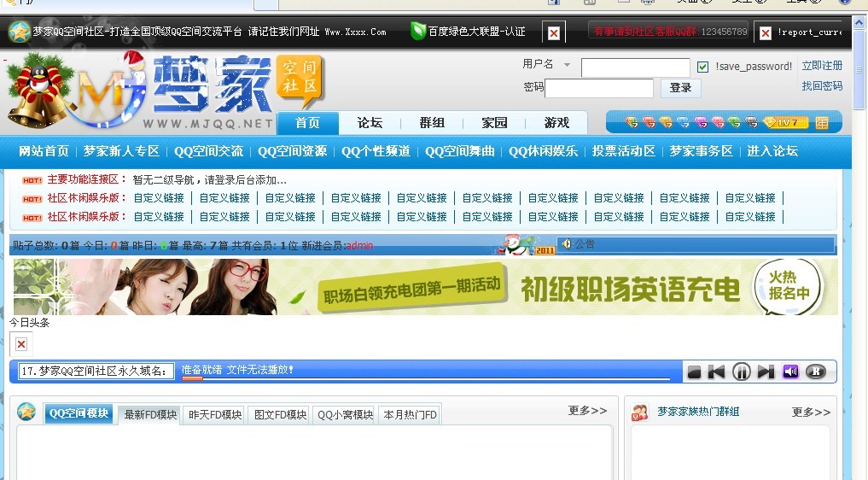Select the QQ空间模块 tab
This screenshot has width=868, height=480.
[x=79, y=413]
